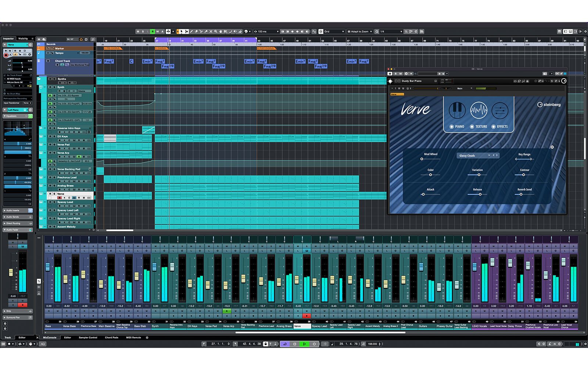
Task: Select the Object Selection arrow tool
Action: [182, 32]
